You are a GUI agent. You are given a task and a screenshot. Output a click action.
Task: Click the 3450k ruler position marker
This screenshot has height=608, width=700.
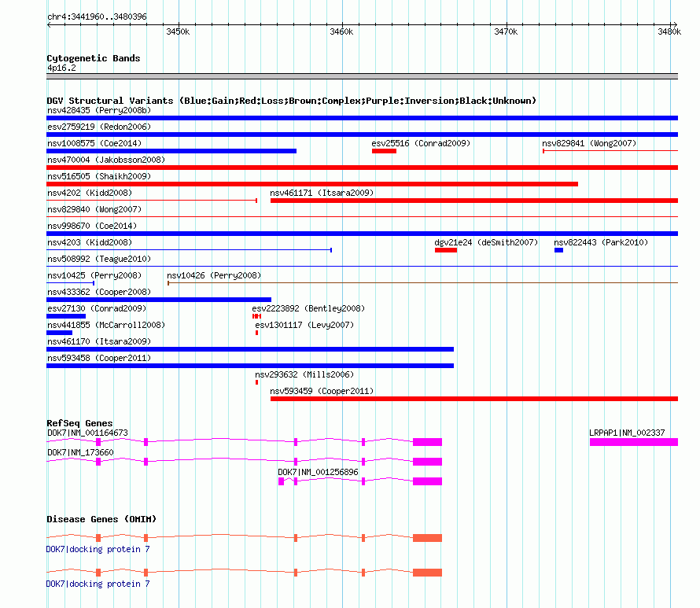pyautogui.click(x=178, y=31)
